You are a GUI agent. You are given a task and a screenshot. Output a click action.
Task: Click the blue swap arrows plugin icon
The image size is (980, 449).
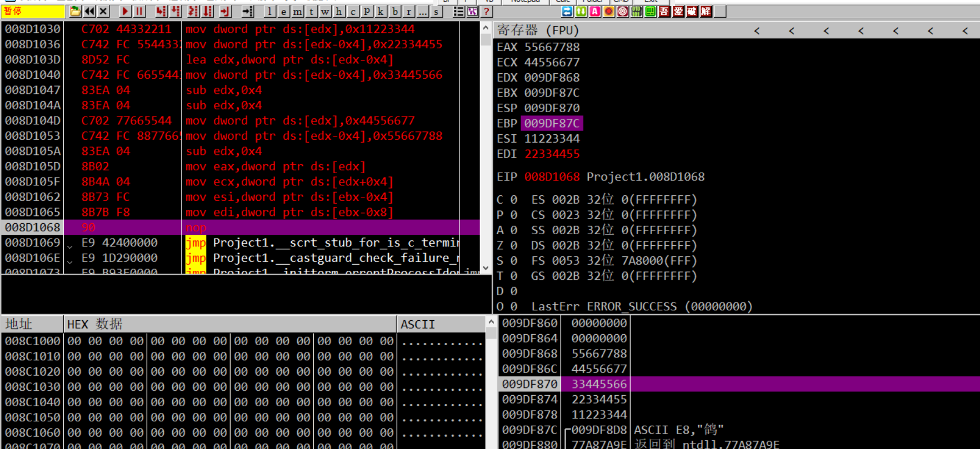tap(567, 11)
